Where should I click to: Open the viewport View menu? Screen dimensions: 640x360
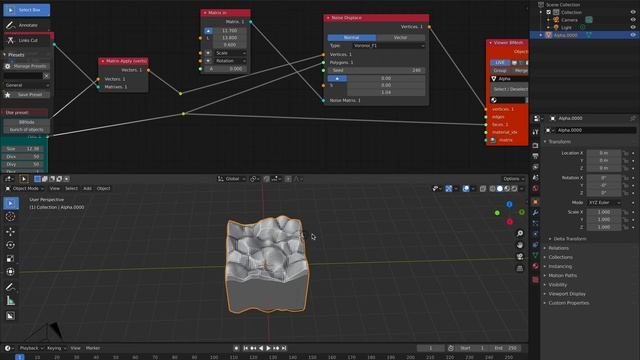[55, 189]
